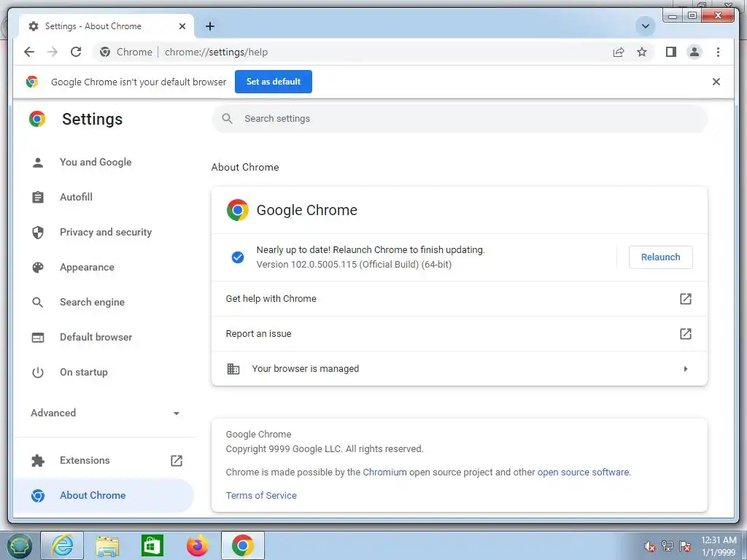Open Autofill settings section

(104, 197)
